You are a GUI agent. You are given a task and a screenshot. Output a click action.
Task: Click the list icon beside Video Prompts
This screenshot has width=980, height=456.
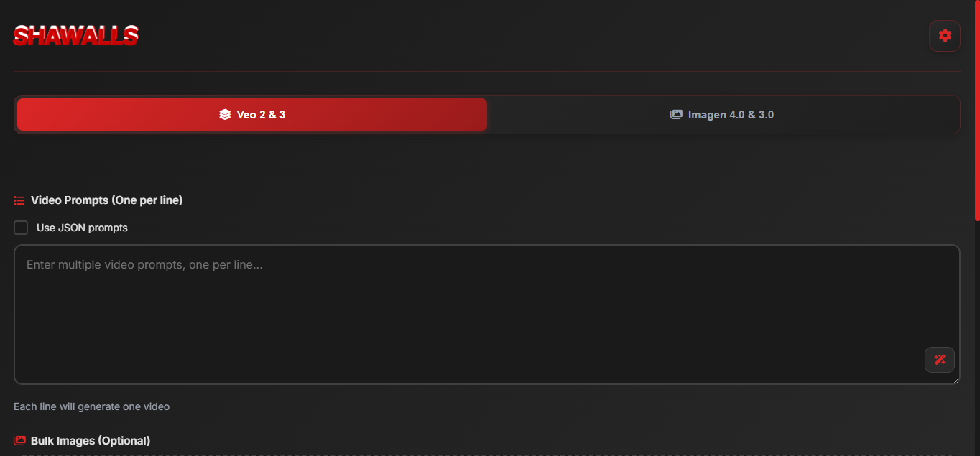(19, 200)
